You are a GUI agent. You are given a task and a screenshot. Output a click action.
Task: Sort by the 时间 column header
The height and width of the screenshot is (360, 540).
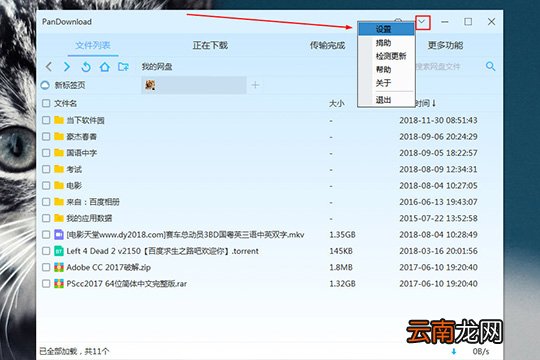pyautogui.click(x=426, y=103)
